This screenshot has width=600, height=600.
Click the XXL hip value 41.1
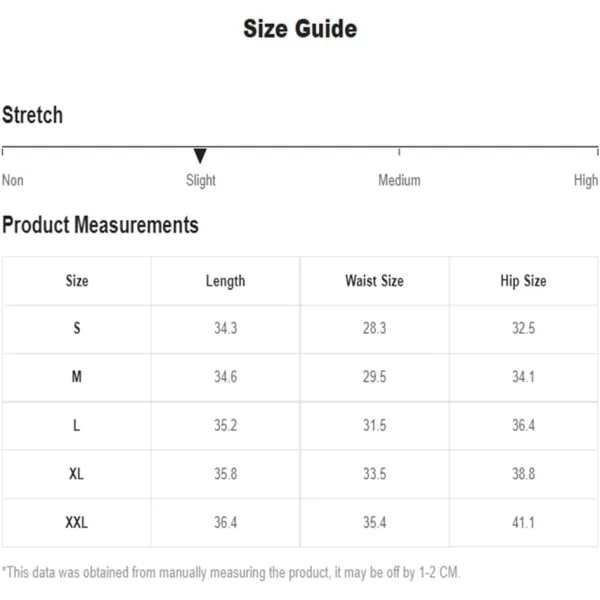coord(523,523)
